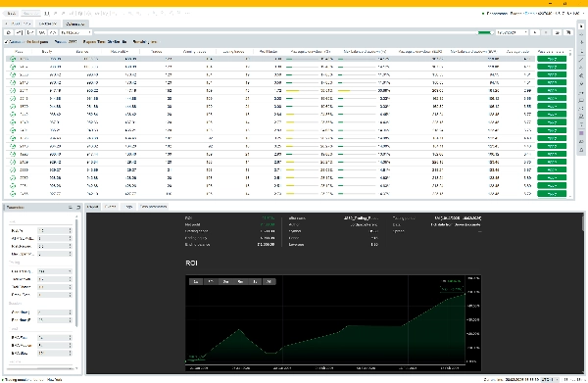Select the 6m range on ROI chart
Image resolution: width=588 pixels, height=383 pixels.
pyautogui.click(x=240, y=281)
